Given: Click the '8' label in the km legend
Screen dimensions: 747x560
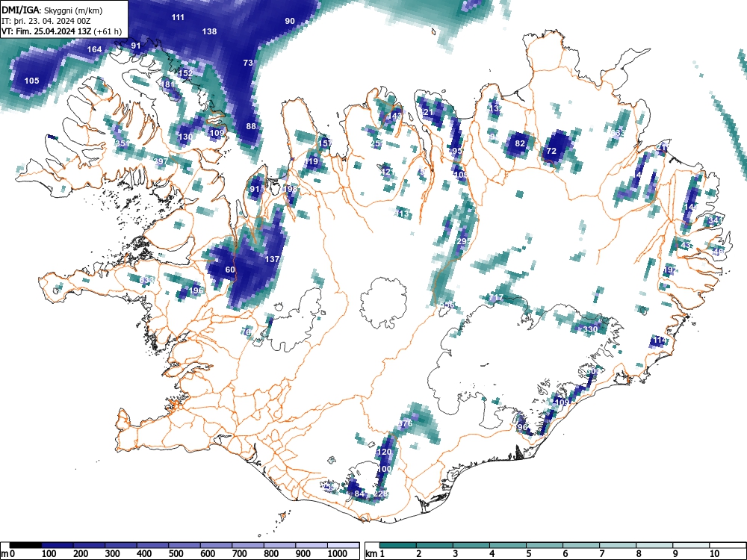Looking at the screenshot, I should point(639,553).
